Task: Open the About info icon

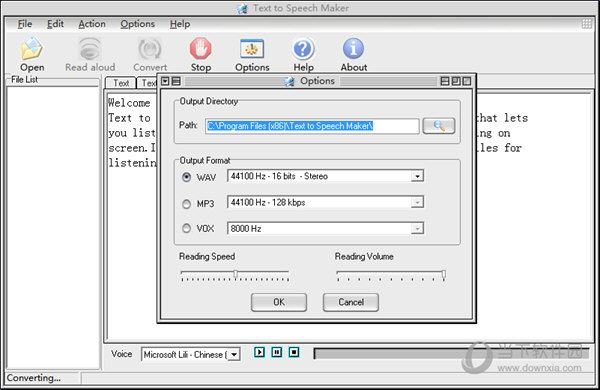Action: click(354, 49)
